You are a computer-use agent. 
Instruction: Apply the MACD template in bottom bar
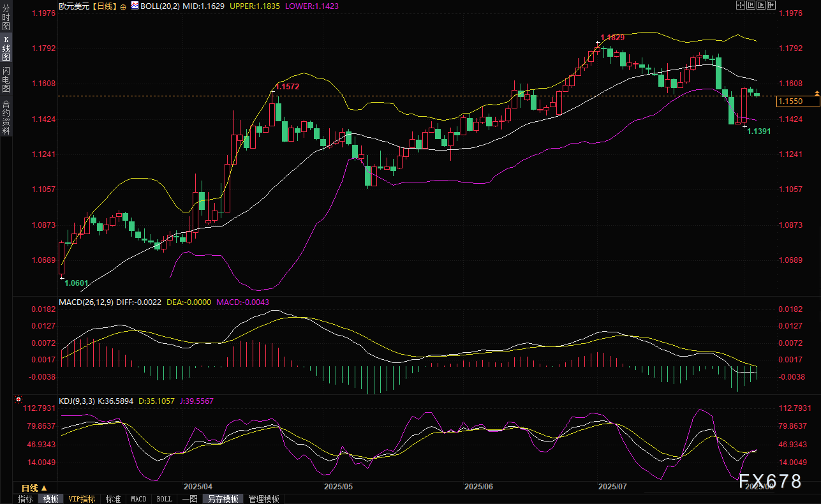pos(138,499)
